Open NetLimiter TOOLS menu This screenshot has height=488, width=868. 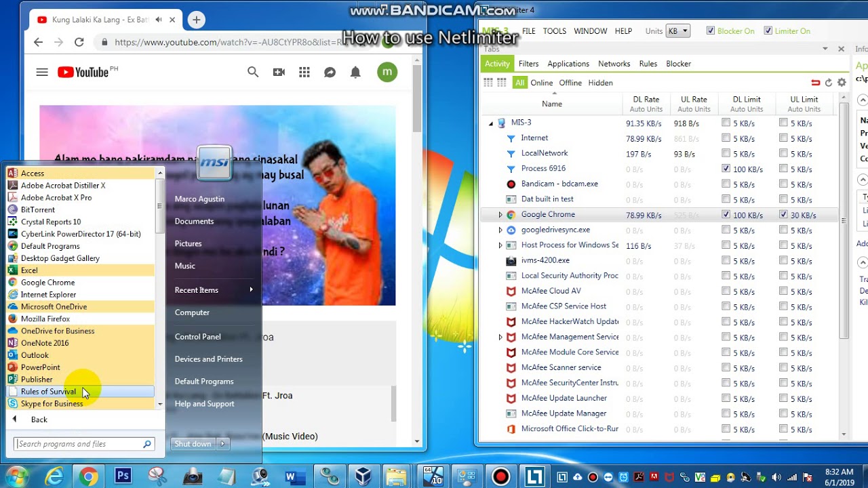pos(554,31)
